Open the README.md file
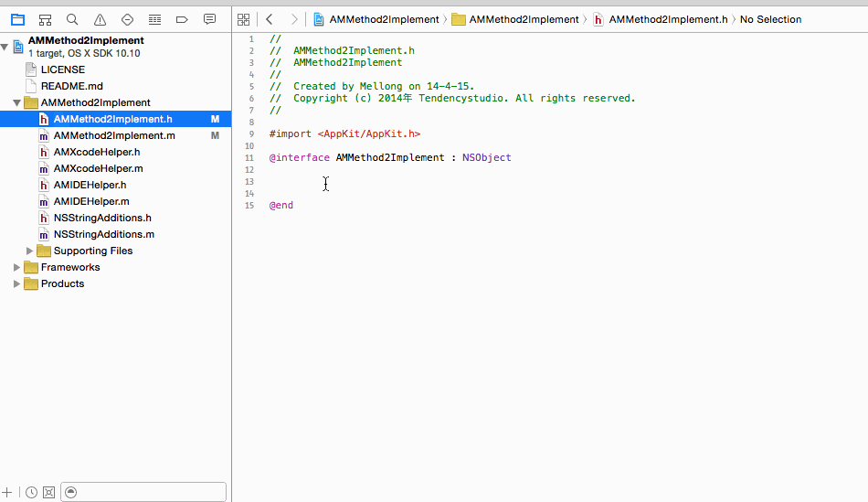 (71, 86)
